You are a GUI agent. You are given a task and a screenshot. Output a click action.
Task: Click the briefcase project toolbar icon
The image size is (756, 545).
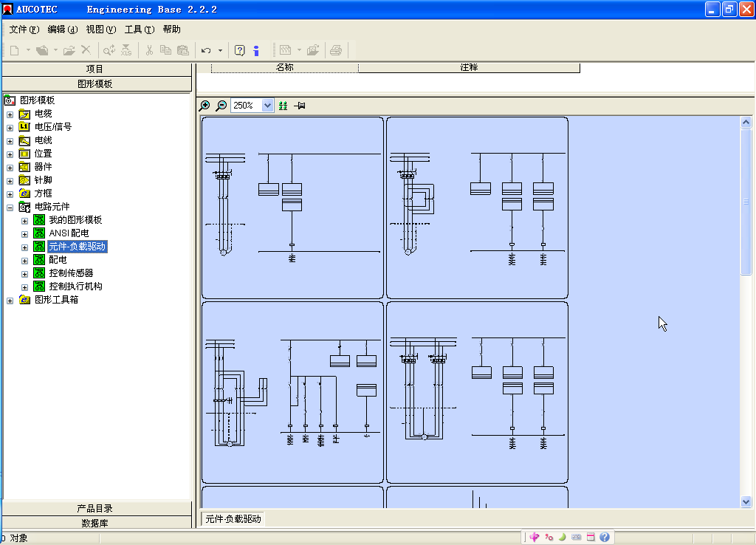(x=42, y=50)
